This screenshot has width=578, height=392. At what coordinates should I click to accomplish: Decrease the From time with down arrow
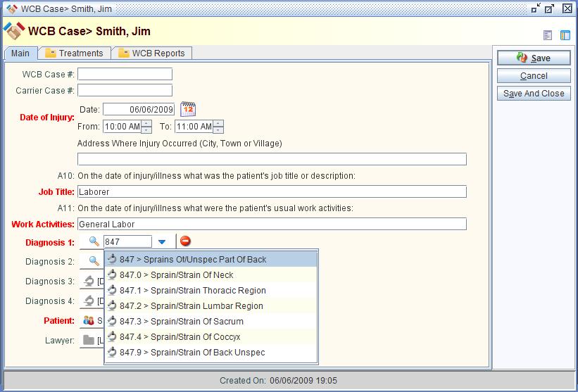click(146, 129)
